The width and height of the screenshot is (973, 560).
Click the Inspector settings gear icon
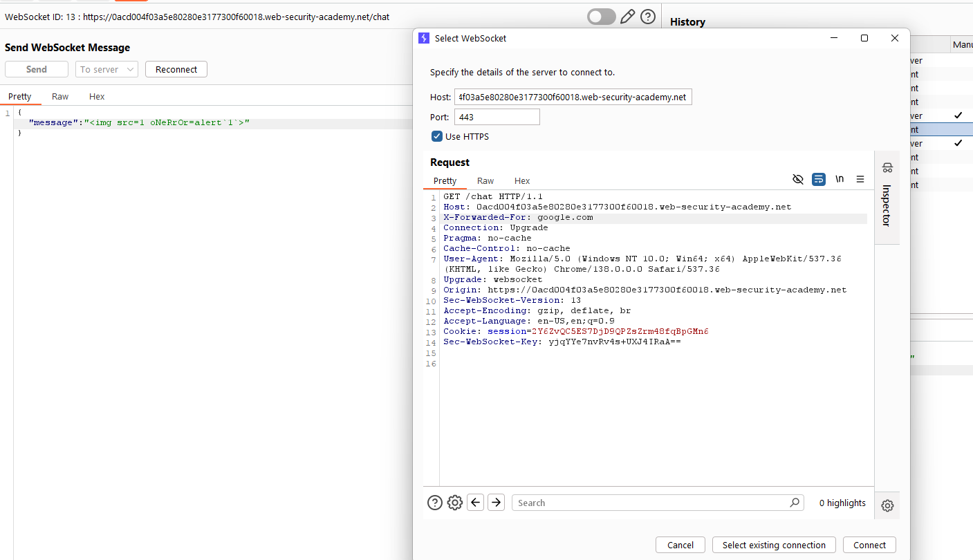tap(887, 505)
